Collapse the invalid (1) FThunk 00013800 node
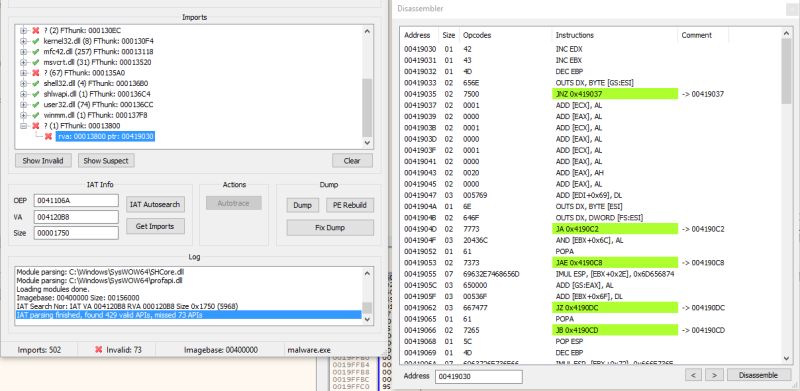This screenshot has width=800, height=391. tap(23, 126)
